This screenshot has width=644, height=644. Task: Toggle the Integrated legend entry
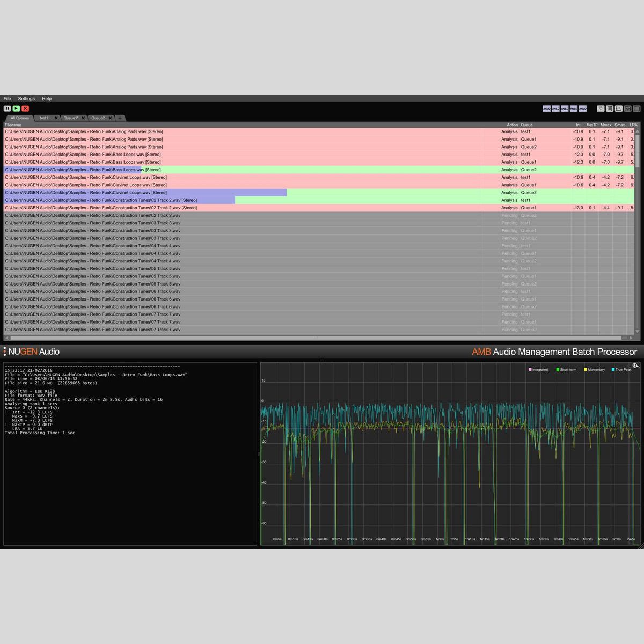[538, 370]
